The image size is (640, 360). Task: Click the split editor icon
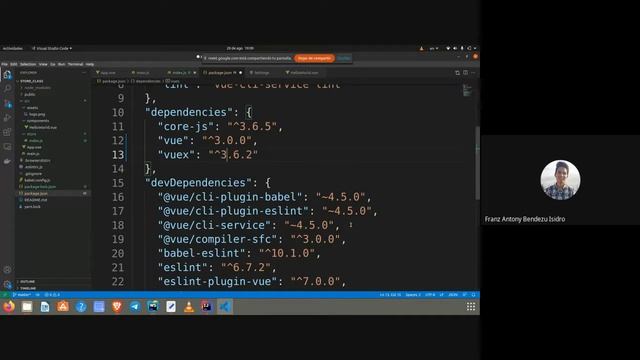tap(465, 73)
